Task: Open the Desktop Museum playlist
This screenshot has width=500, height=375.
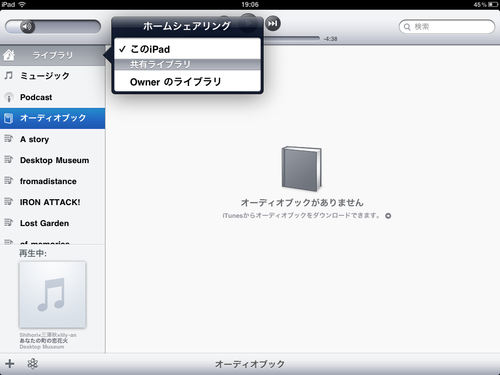Action: click(x=52, y=160)
